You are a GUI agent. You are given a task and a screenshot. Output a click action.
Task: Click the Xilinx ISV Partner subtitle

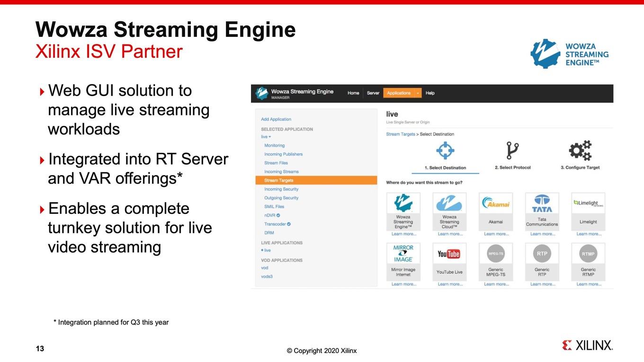[x=109, y=51]
